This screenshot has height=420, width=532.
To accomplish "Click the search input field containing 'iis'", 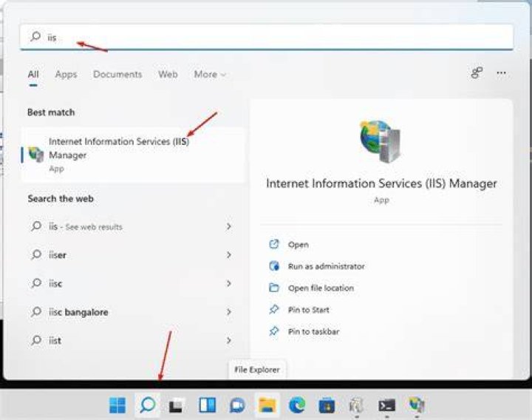I will coord(267,37).
